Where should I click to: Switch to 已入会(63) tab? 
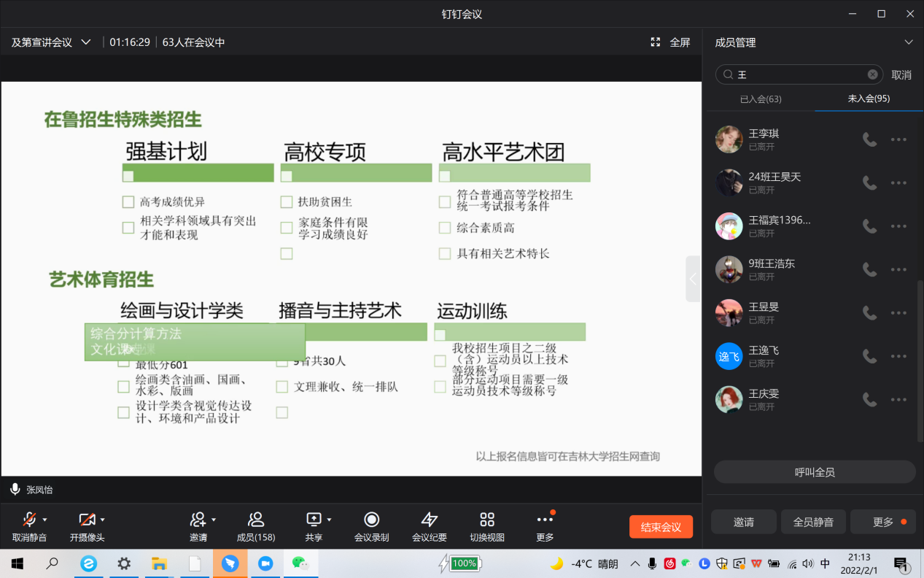(x=761, y=99)
